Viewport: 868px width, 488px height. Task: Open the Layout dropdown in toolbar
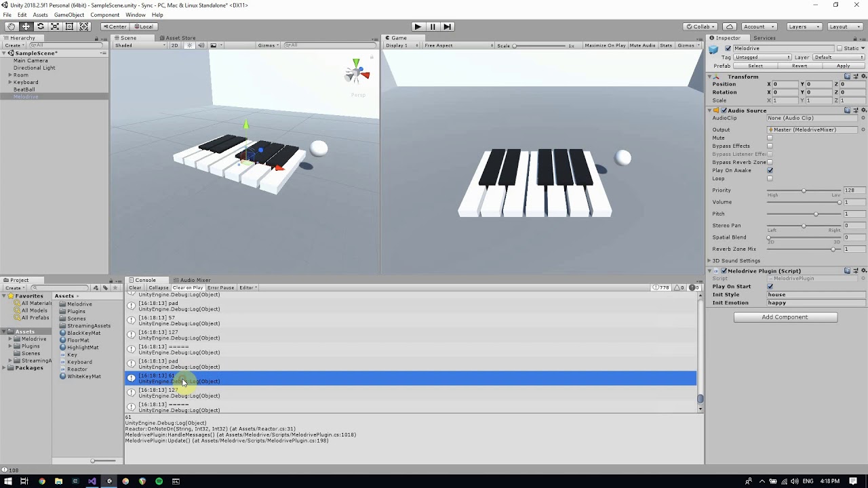point(845,26)
